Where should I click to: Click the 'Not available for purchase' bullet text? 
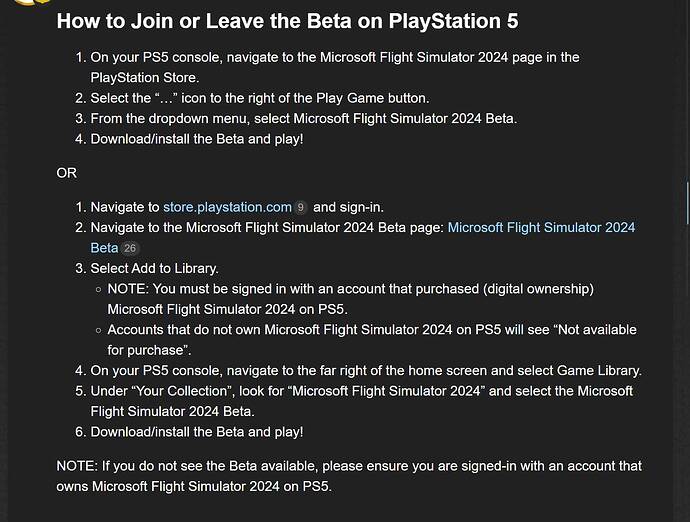click(372, 340)
